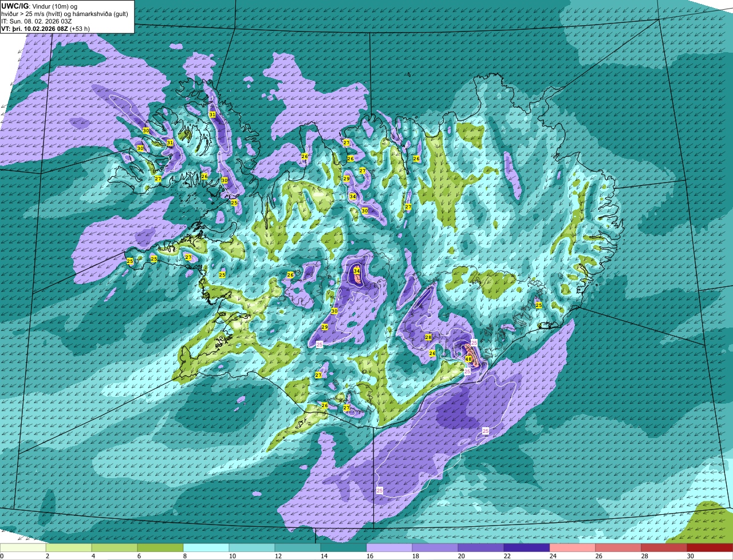This screenshot has width=733, height=560.
Task: Click the valid time 'VT: þri. 10.02.2026 08Z (+53 h)'
Action: [x=46, y=29]
